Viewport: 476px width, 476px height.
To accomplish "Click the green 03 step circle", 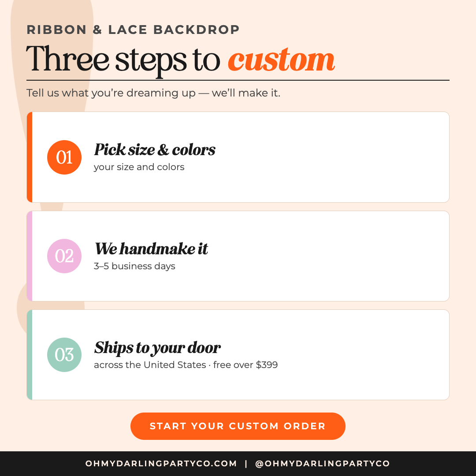I will click(64, 354).
